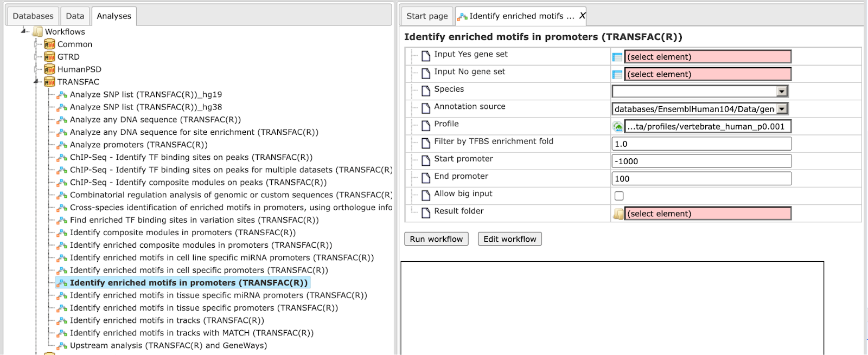Open Identify enriched motifs in tracks (TRANSFAC(R))
The width and height of the screenshot is (868, 355).
(x=167, y=320)
